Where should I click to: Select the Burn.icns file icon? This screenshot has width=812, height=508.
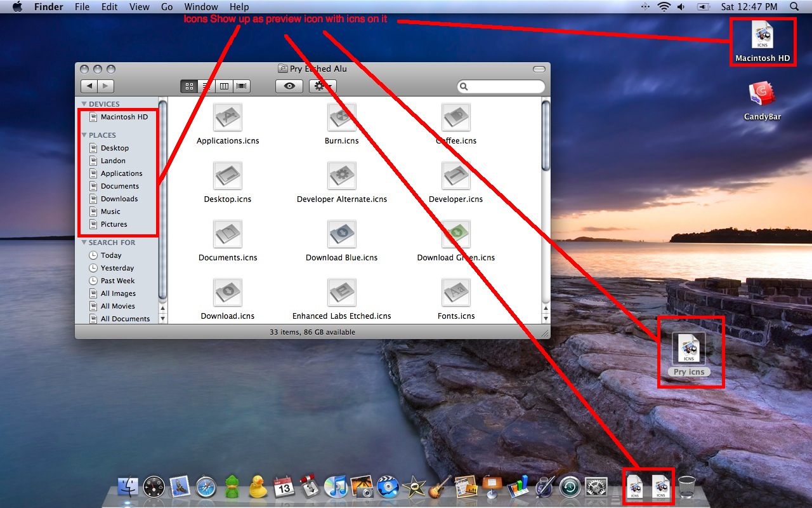(x=342, y=117)
